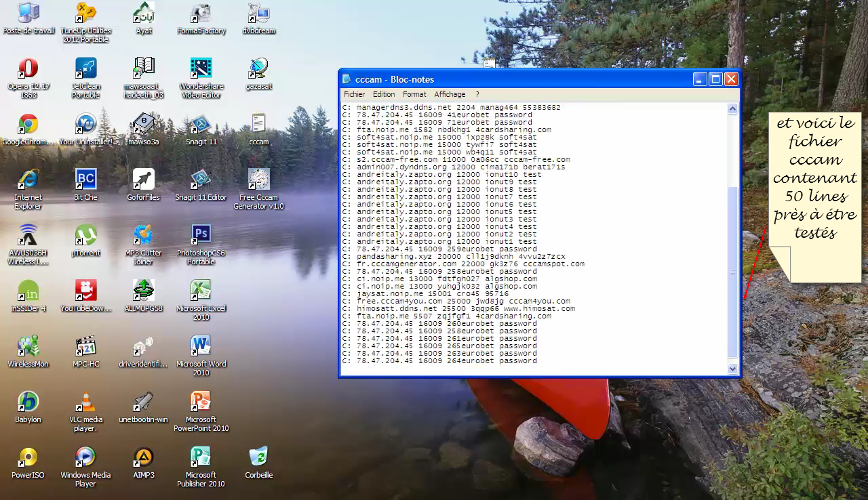Open the Snagit 11 Editor shortcut
The image size is (868, 500).
(201, 180)
